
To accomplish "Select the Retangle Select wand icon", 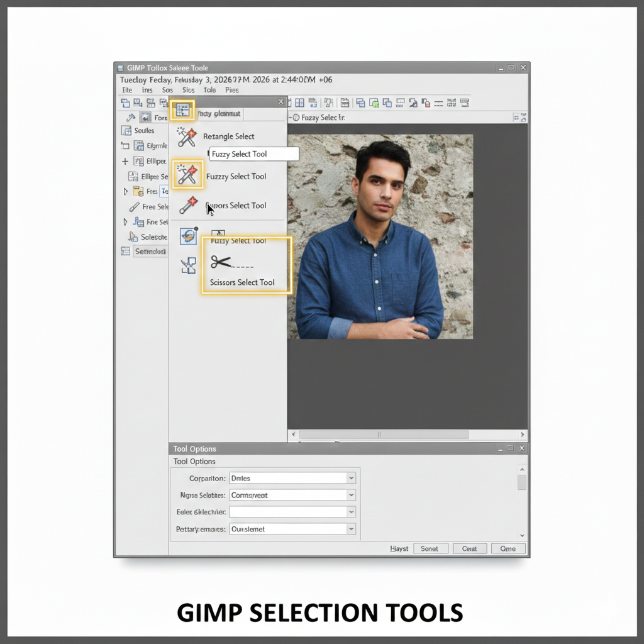I will 187,136.
